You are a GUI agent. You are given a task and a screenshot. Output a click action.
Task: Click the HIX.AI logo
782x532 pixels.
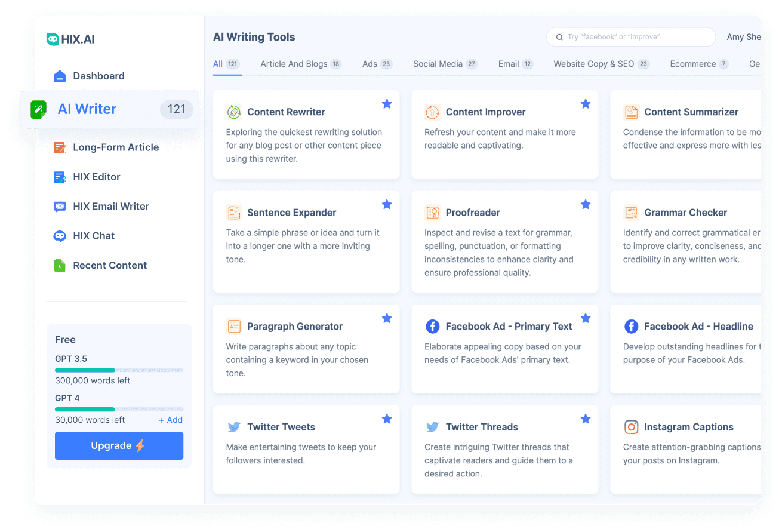70,39
